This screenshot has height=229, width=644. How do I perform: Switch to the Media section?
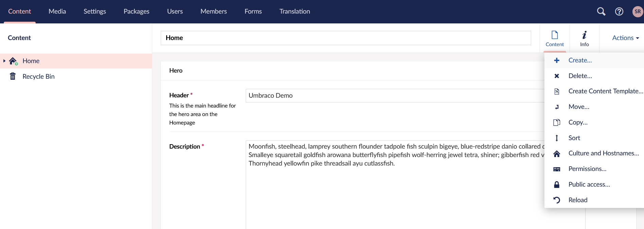(57, 12)
